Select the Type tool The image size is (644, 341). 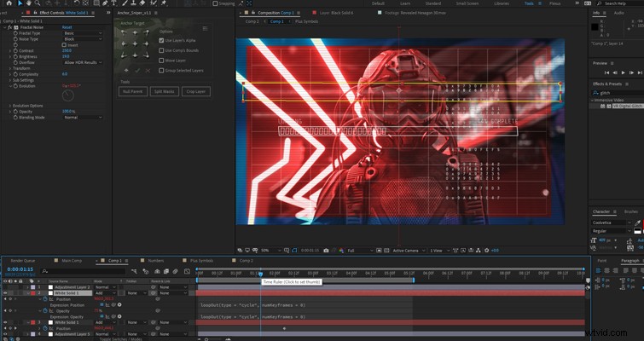pyautogui.click(x=113, y=3)
